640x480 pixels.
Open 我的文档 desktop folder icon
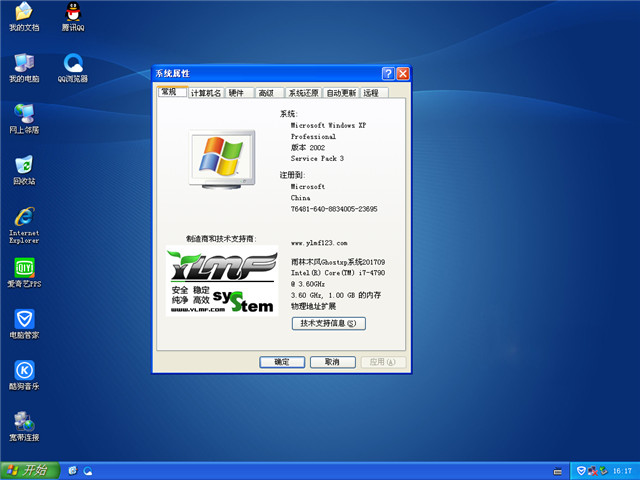coord(24,17)
